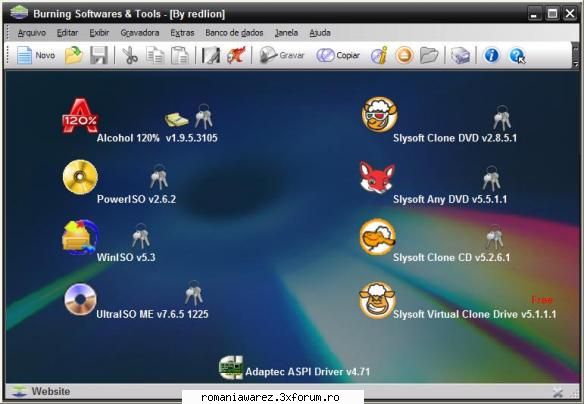The image size is (584, 404).
Task: Open the PowerISO gold disc icon
Action: (x=80, y=177)
